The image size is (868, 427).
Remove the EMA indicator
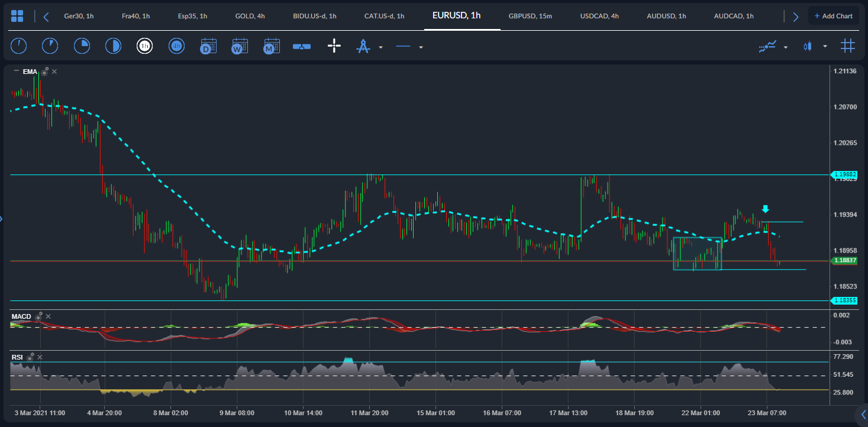pos(54,72)
